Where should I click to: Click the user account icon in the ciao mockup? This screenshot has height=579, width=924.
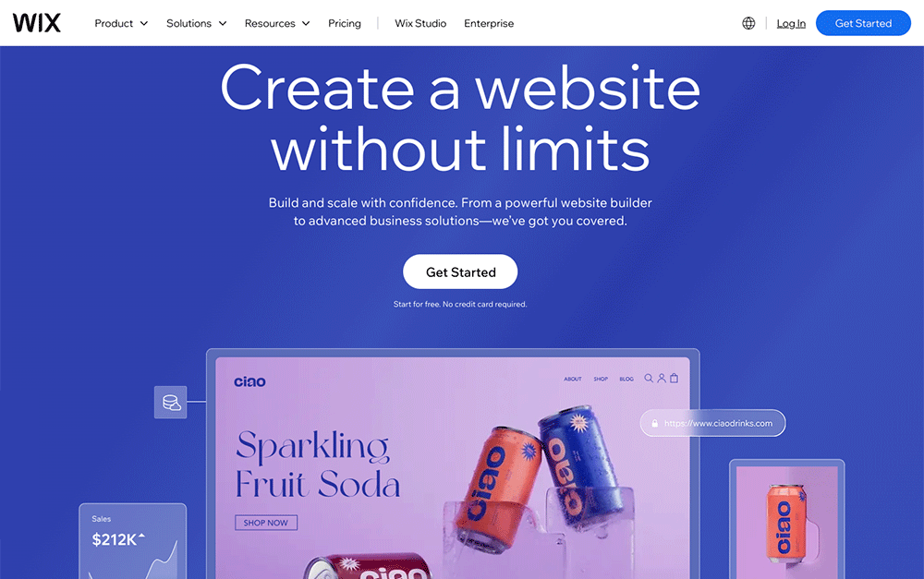click(x=662, y=378)
